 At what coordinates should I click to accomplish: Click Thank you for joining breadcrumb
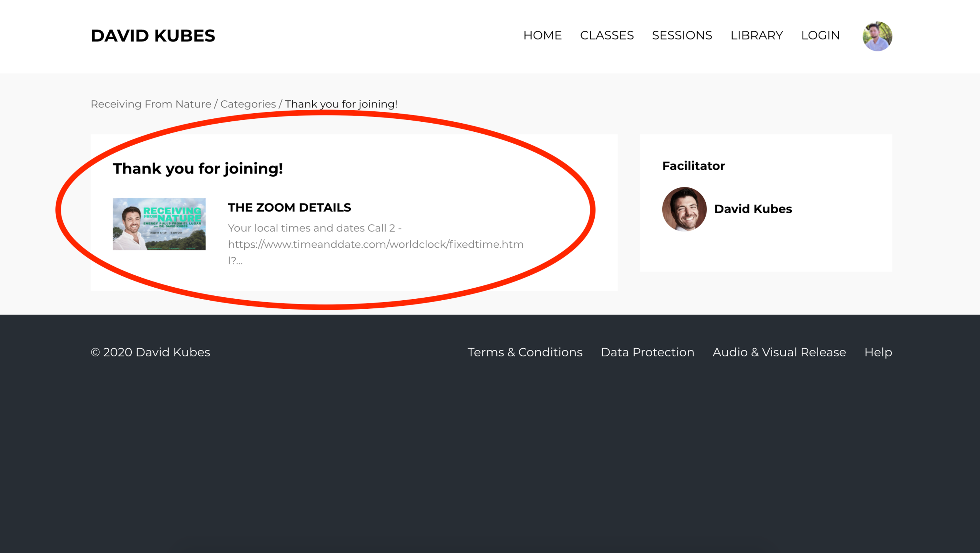341,104
